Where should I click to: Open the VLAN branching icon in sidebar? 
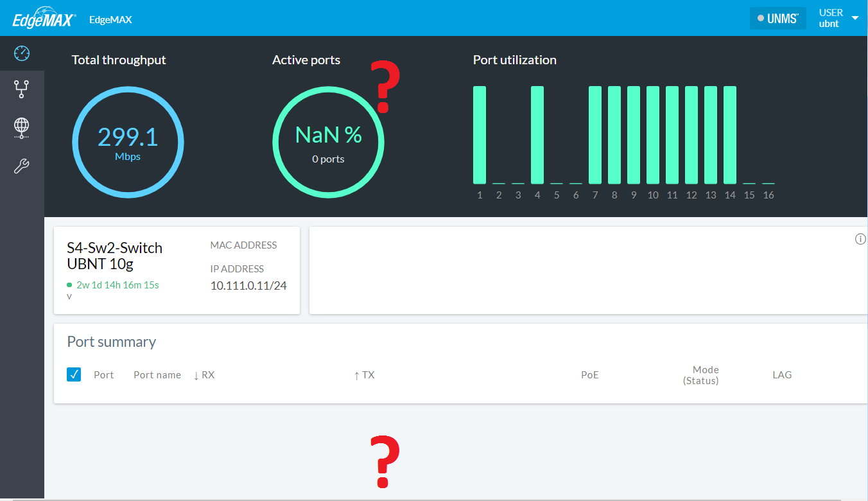click(22, 89)
